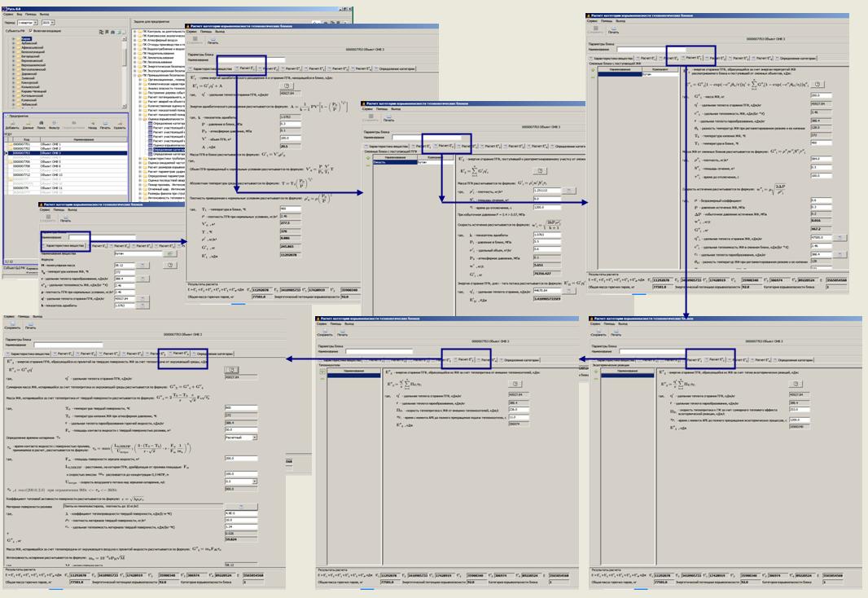Click the Фильтр icon in Предприятия toolbar
This screenshot has width=868, height=598.
pos(54,125)
